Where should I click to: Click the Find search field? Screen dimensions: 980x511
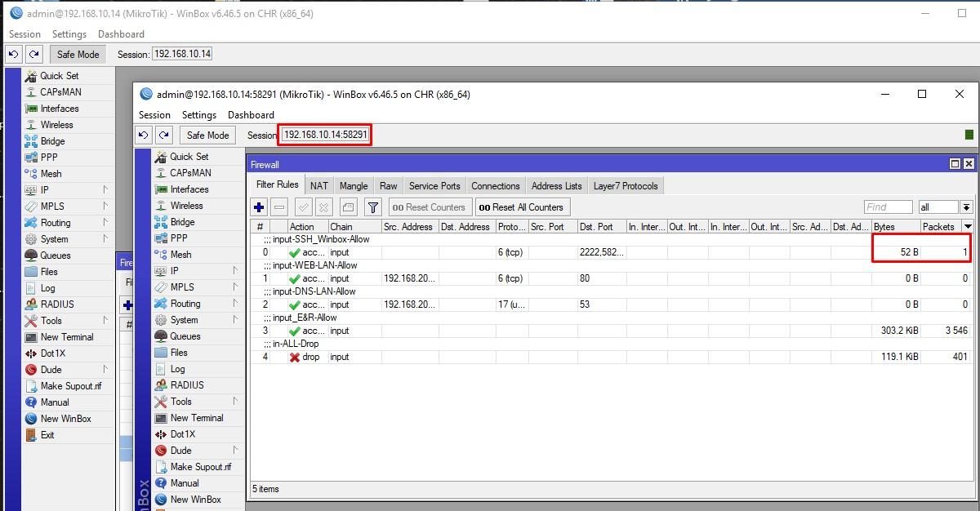coord(889,207)
